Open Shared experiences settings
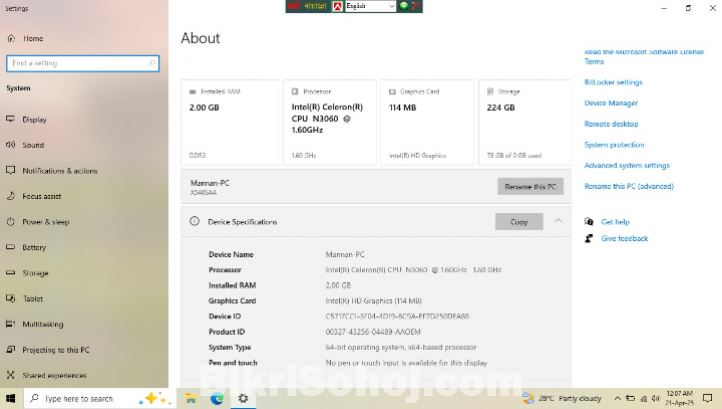The width and height of the screenshot is (722, 409). point(54,375)
